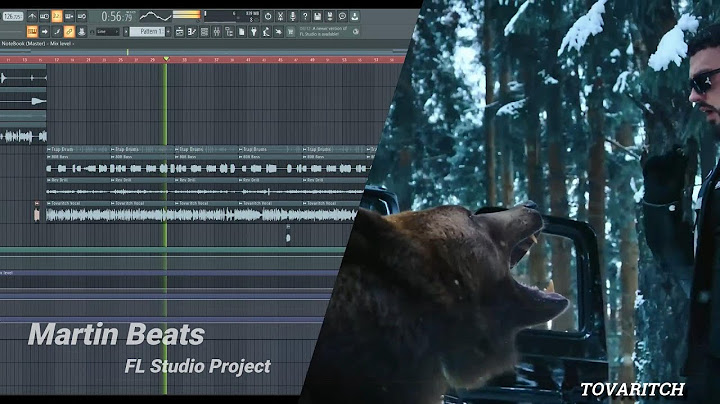
Task: Click the playhead marker on the timeline ruler
Action: pos(166,59)
